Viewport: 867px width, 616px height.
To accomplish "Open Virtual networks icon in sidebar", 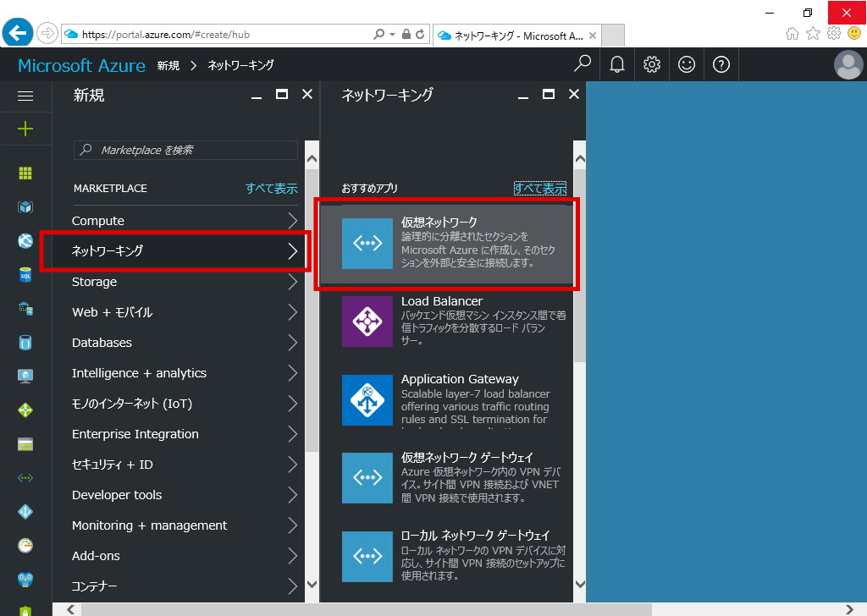I will point(25,478).
